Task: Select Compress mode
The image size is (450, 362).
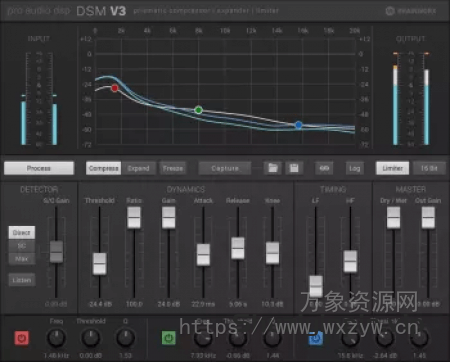Action: pos(103,168)
